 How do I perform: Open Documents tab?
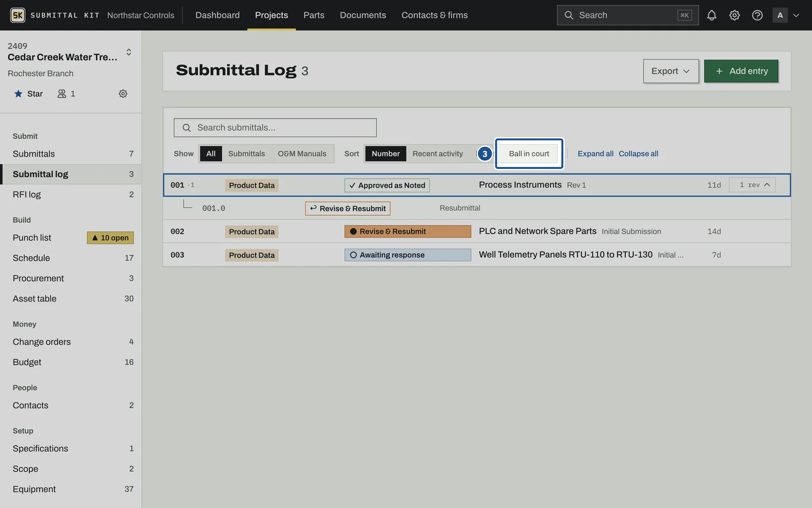coord(363,15)
